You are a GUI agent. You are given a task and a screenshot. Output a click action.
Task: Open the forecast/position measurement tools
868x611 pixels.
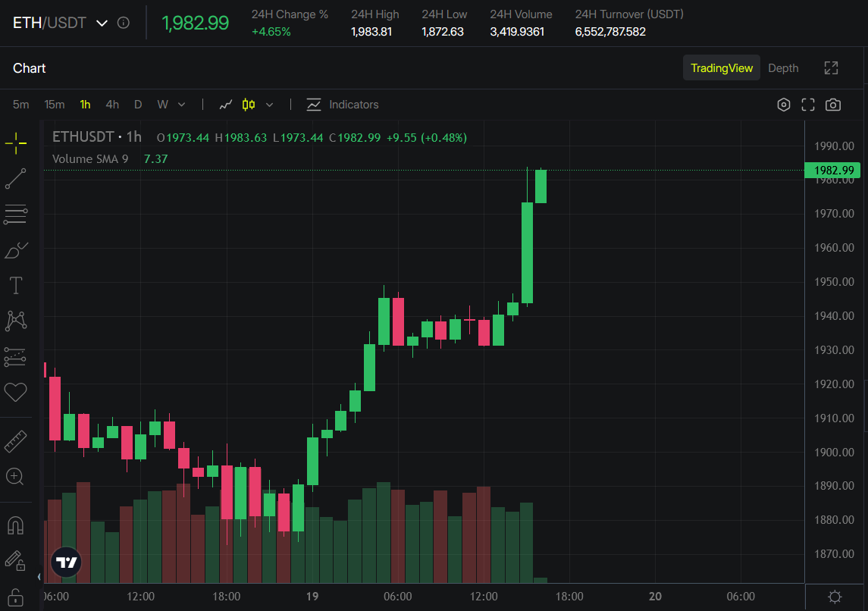15,357
